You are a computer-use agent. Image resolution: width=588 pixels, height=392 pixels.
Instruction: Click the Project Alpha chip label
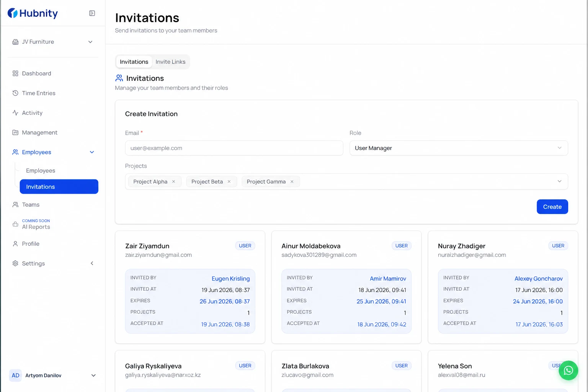click(x=150, y=181)
